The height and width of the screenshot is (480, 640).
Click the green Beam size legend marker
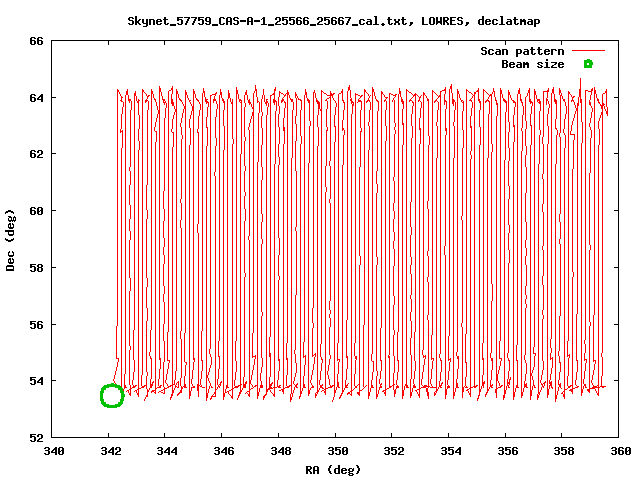[588, 64]
